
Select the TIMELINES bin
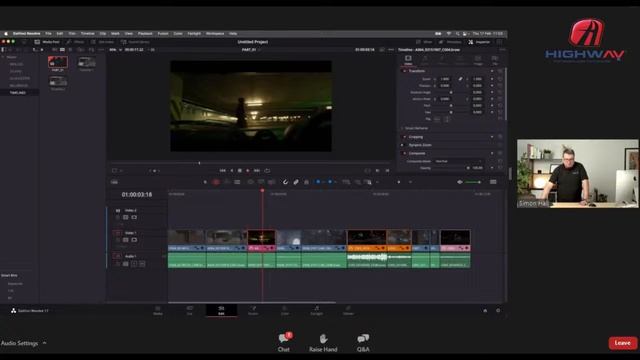[x=18, y=93]
